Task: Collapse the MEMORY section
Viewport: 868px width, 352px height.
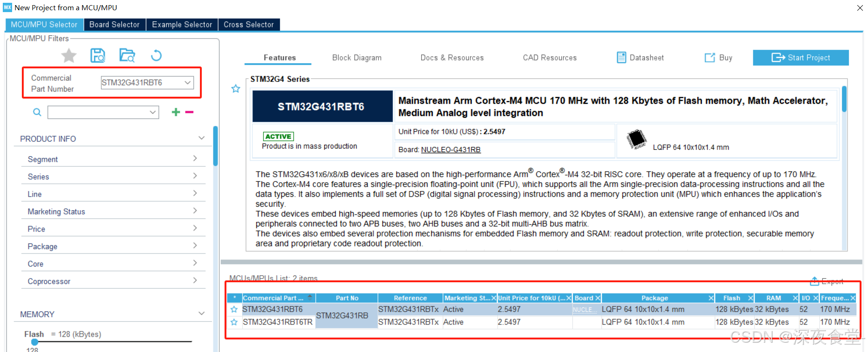Action: click(202, 313)
